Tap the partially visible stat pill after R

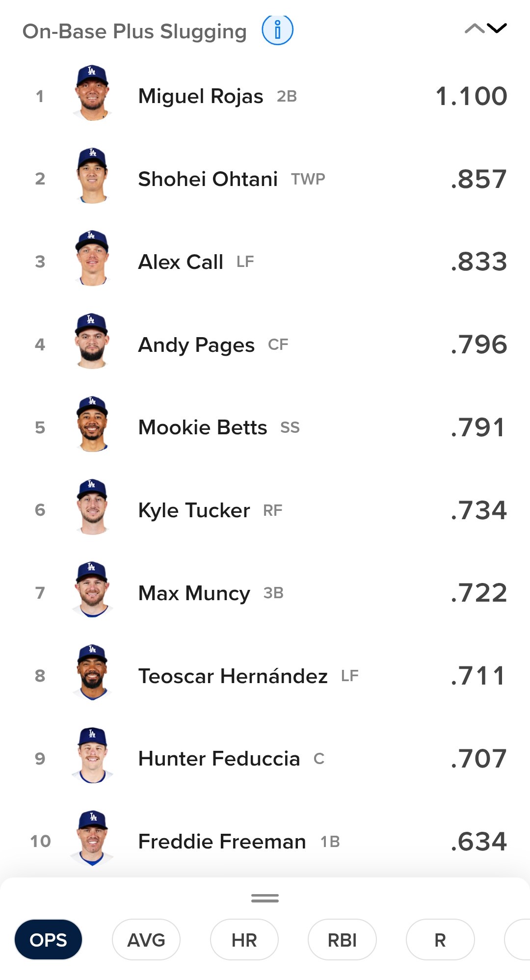(517, 939)
